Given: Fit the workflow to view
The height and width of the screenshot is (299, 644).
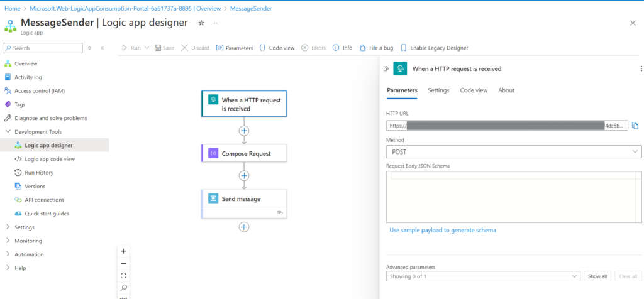Looking at the screenshot, I should click(x=123, y=276).
